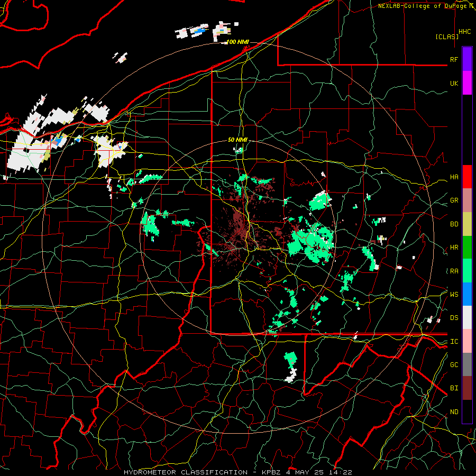Click the ND black legend swatch
The image size is (476, 476).
point(467,411)
